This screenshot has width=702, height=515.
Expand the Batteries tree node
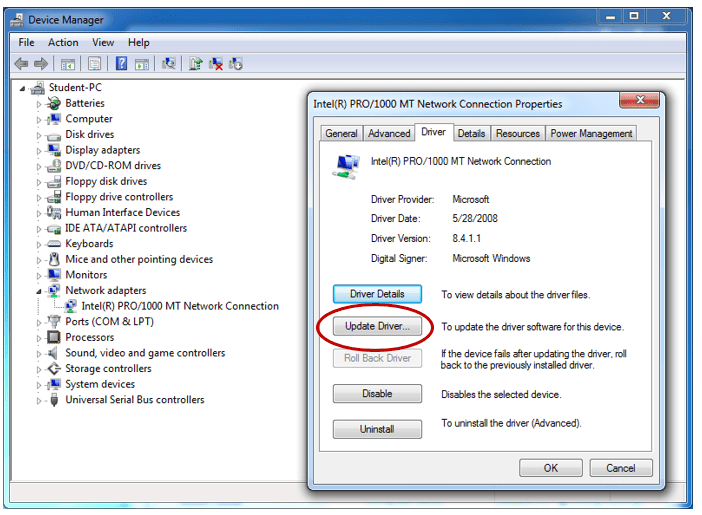tap(39, 104)
